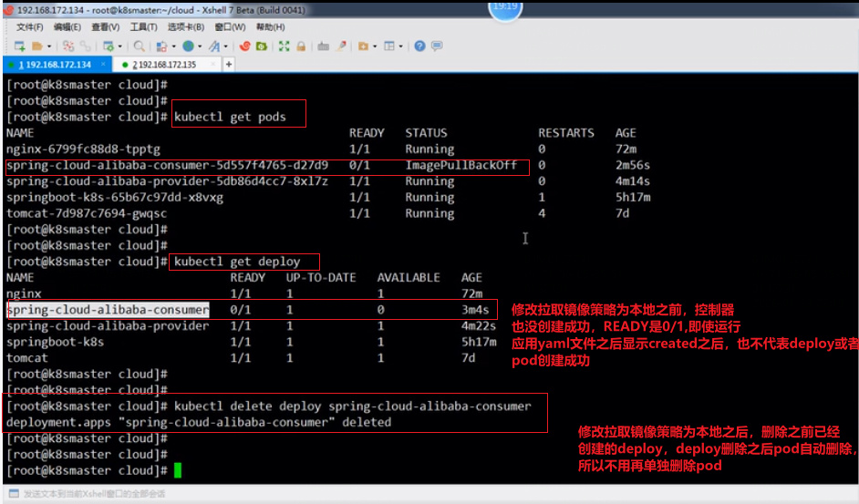This screenshot has width=859, height=504.
Task: Add a new tab with the plus button
Action: [229, 65]
